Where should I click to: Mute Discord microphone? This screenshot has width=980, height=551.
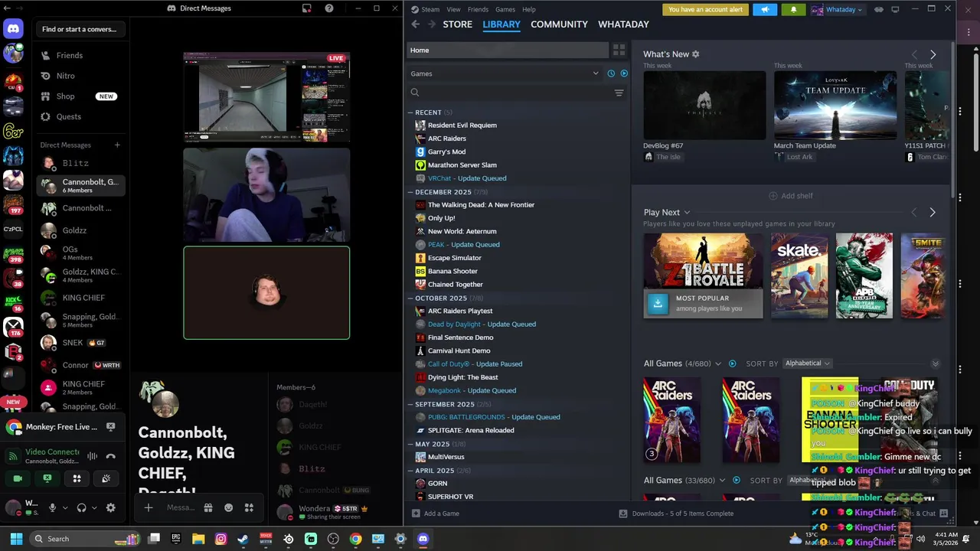(52, 507)
